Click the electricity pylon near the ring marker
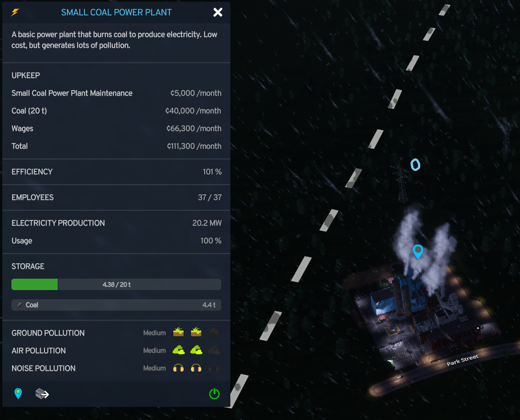Viewport: 520px width, 420px height. pos(401,184)
